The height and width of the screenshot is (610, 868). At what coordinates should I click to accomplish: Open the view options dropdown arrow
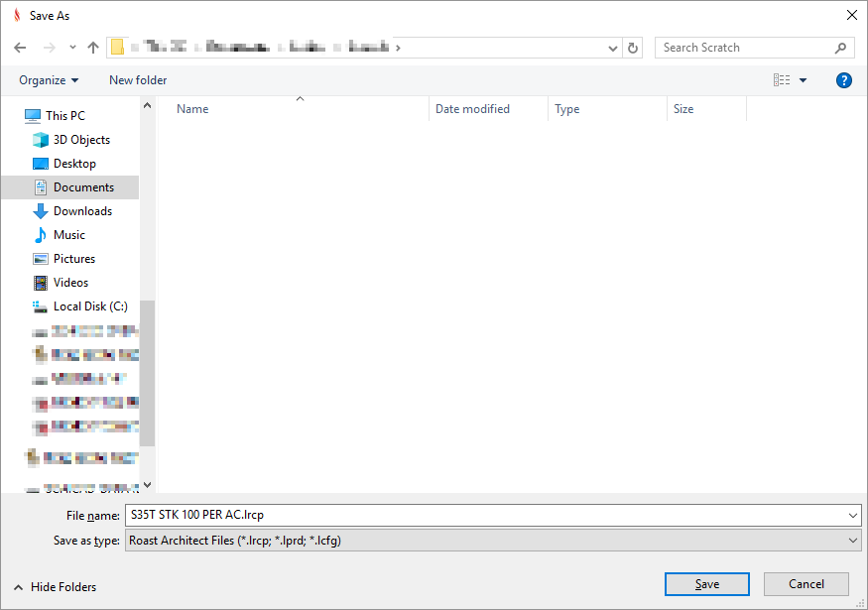tap(804, 80)
